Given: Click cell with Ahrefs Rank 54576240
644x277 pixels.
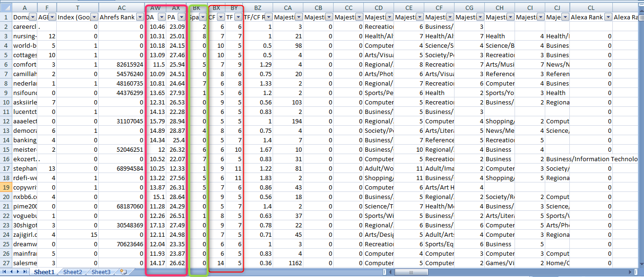Looking at the screenshot, I should coord(122,74).
